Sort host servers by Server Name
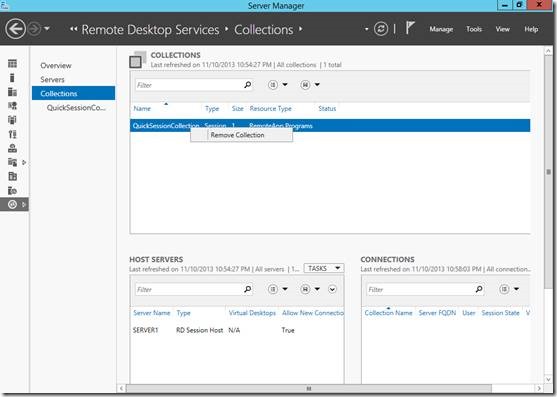 (x=152, y=313)
